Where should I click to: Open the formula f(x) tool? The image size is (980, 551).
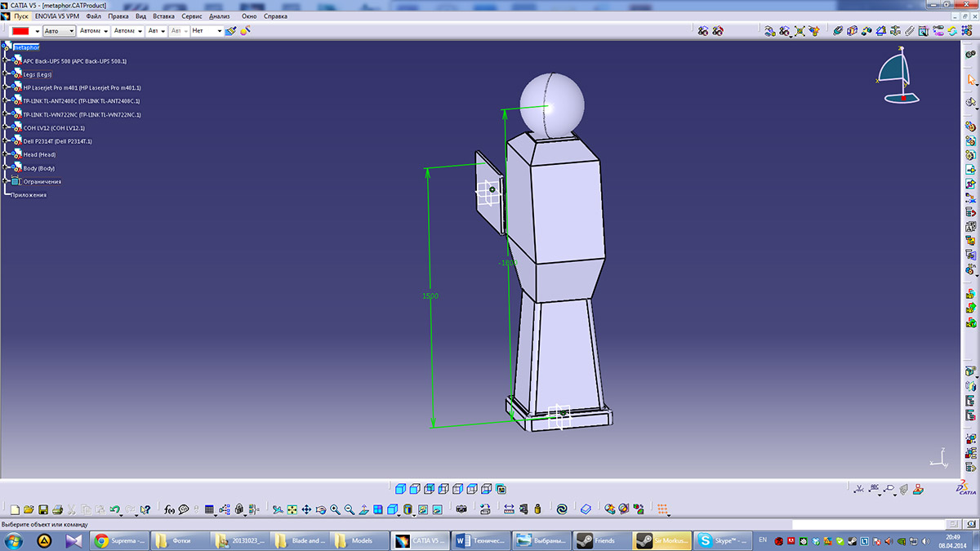click(x=169, y=509)
